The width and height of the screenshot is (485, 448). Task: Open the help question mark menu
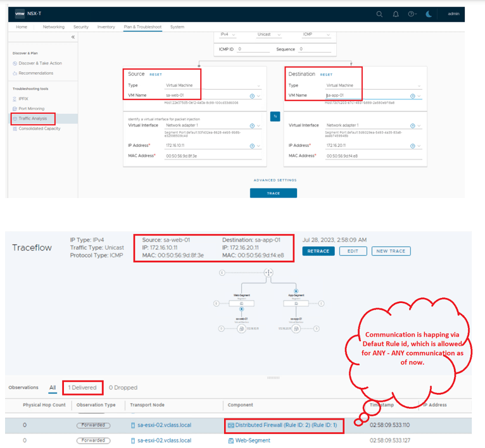pos(413,13)
